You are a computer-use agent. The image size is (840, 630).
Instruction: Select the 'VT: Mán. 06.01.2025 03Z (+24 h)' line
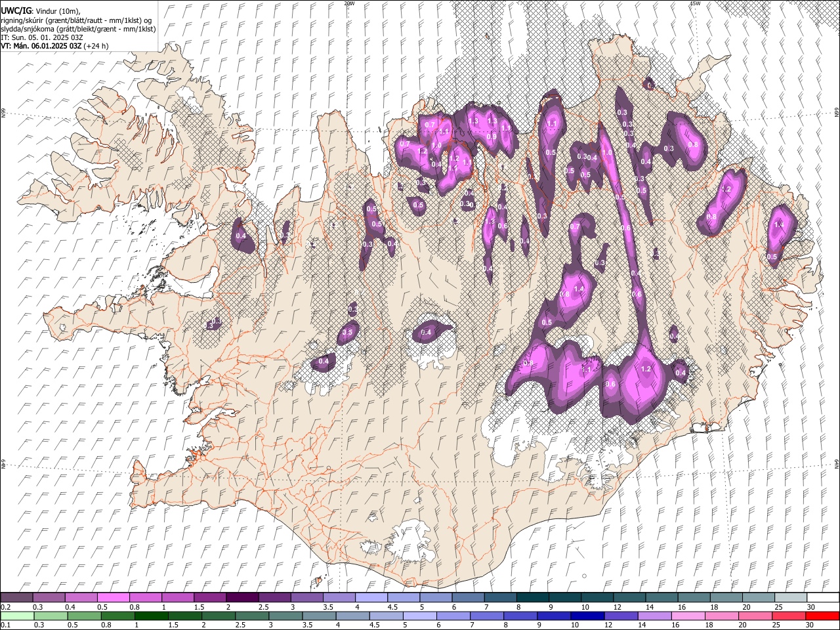(x=54, y=47)
